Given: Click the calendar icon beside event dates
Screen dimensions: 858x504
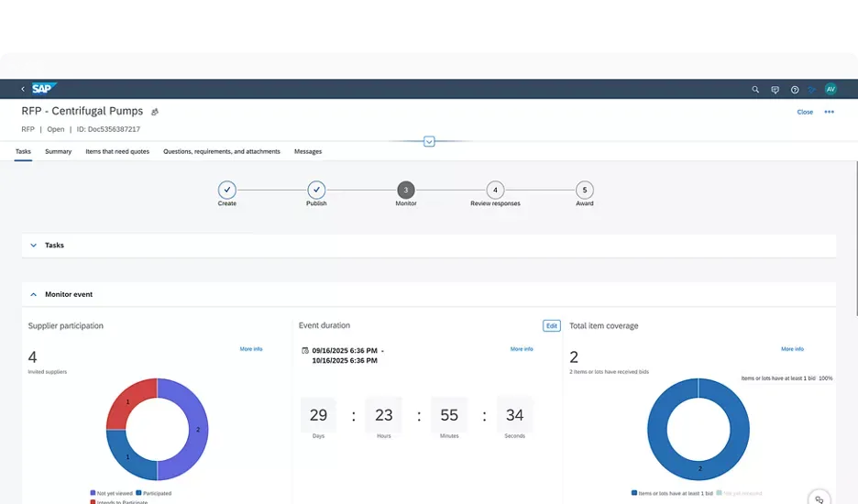Looking at the screenshot, I should (305, 350).
